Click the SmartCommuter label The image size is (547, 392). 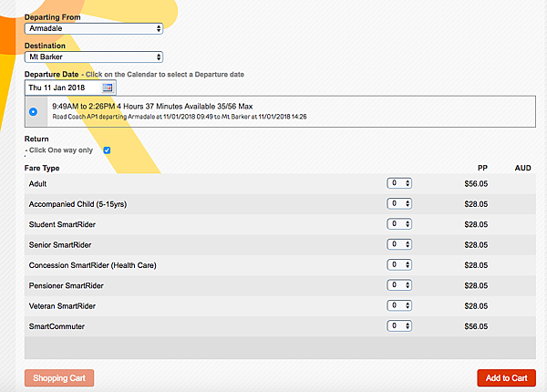(57, 326)
